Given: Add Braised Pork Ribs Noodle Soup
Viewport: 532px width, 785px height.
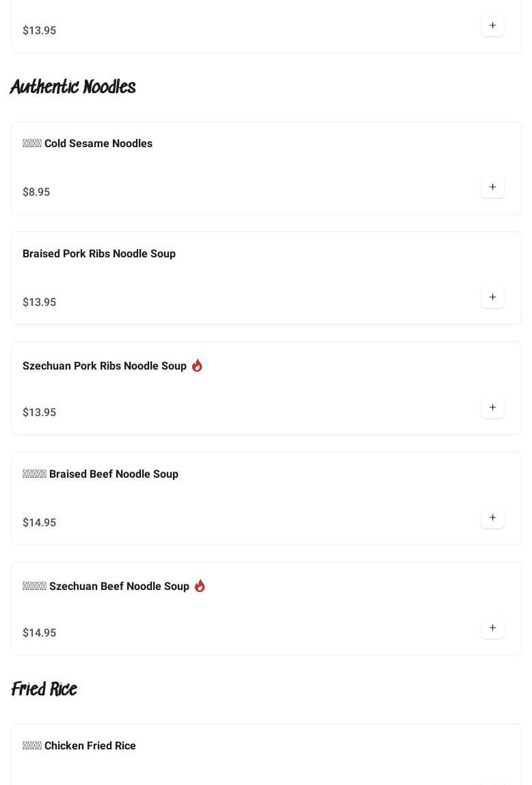Looking at the screenshot, I should [492, 297].
